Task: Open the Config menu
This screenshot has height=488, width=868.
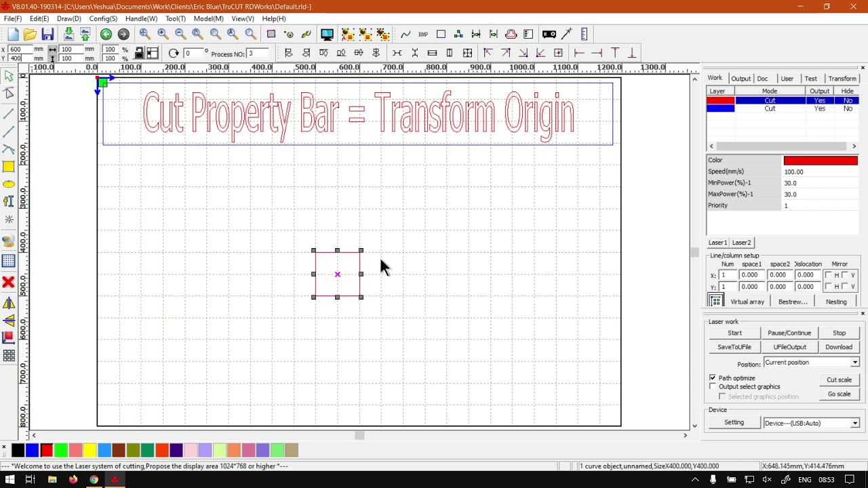Action: click(103, 19)
